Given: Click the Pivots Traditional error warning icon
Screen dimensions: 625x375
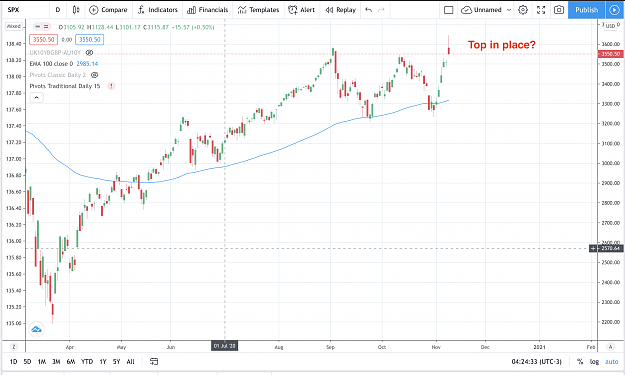Looking at the screenshot, I should [111, 86].
